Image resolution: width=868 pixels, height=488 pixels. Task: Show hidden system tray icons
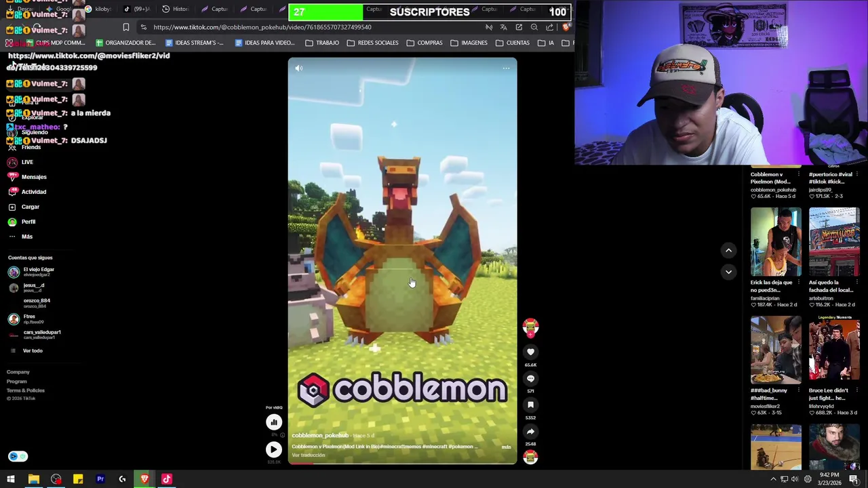pyautogui.click(x=773, y=479)
